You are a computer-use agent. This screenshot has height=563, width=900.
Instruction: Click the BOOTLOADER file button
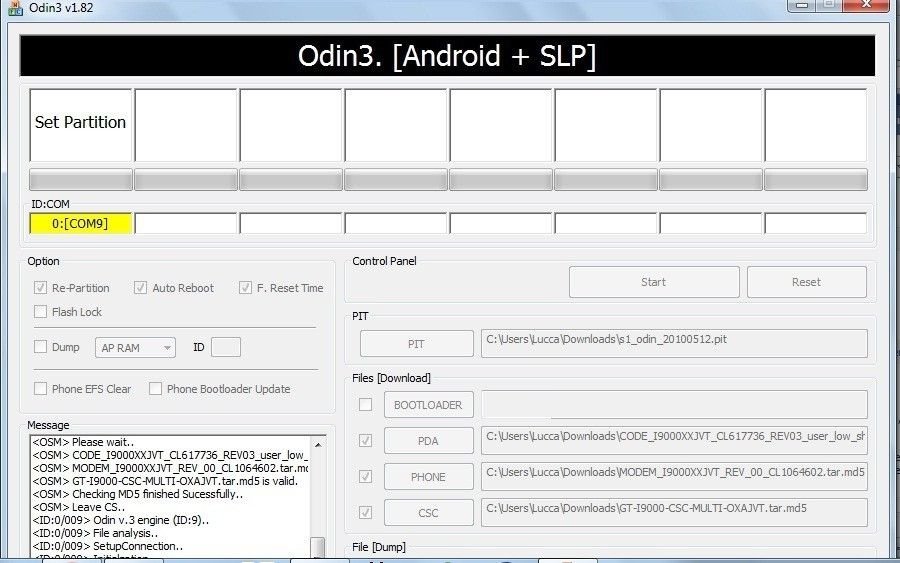pos(429,405)
